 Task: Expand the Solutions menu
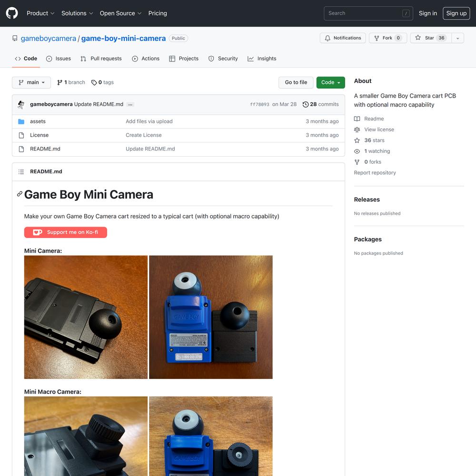coord(77,13)
